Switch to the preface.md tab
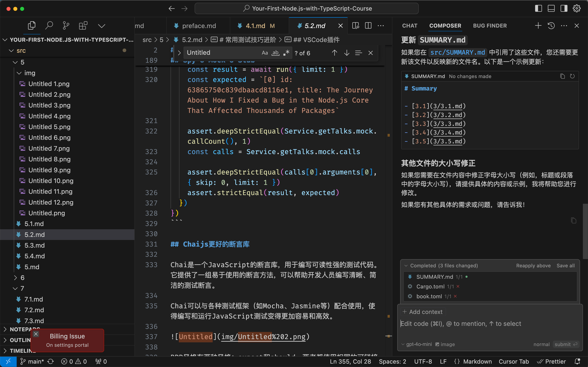Image resolution: width=588 pixels, height=367 pixels. point(199,26)
